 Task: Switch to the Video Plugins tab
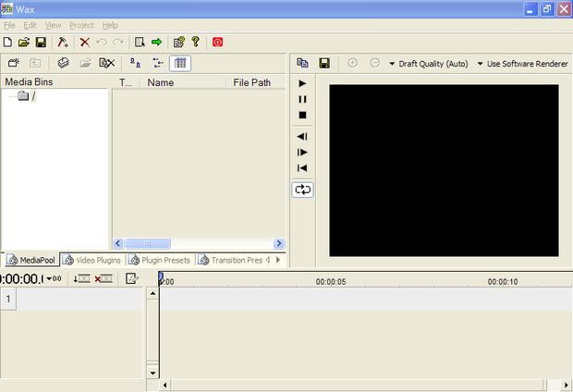pos(91,260)
